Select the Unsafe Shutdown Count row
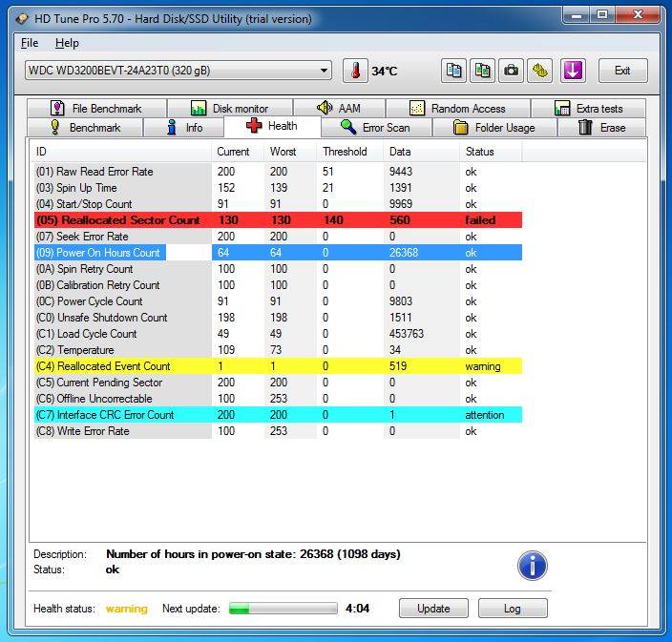Screen dimensions: 672x642 coord(278,318)
